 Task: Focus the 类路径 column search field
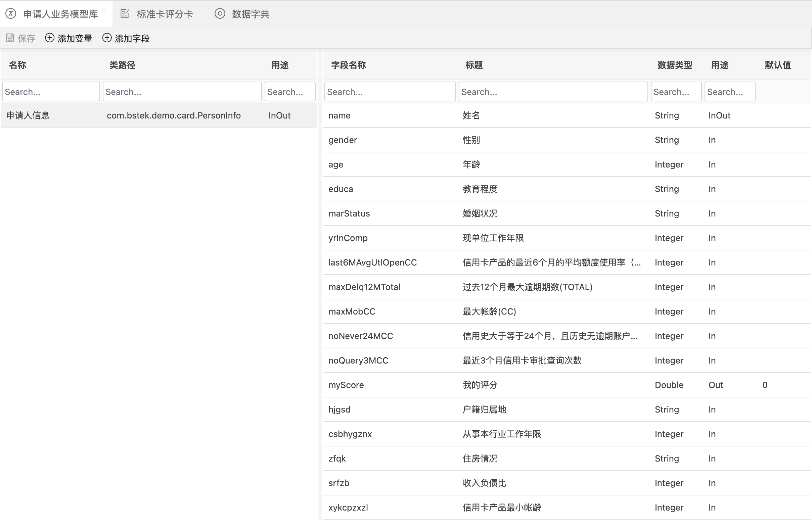pos(182,91)
